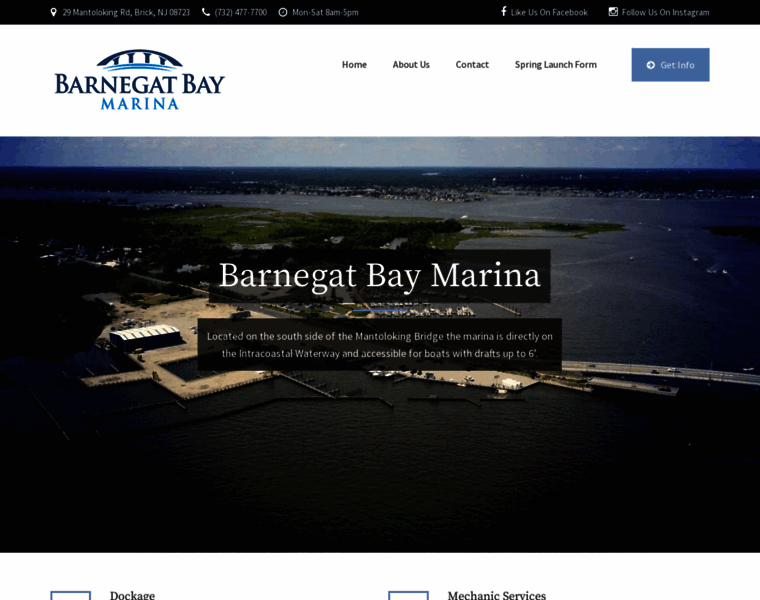
Task: Click the Barnegat Bay Marina hero heading
Action: click(380, 276)
